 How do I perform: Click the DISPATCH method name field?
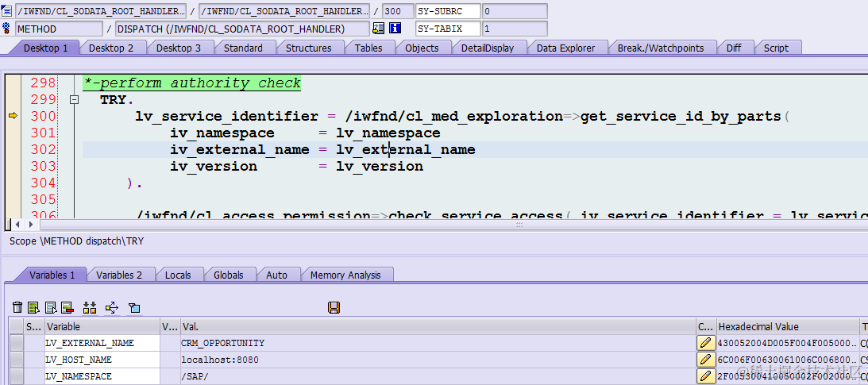click(x=242, y=29)
